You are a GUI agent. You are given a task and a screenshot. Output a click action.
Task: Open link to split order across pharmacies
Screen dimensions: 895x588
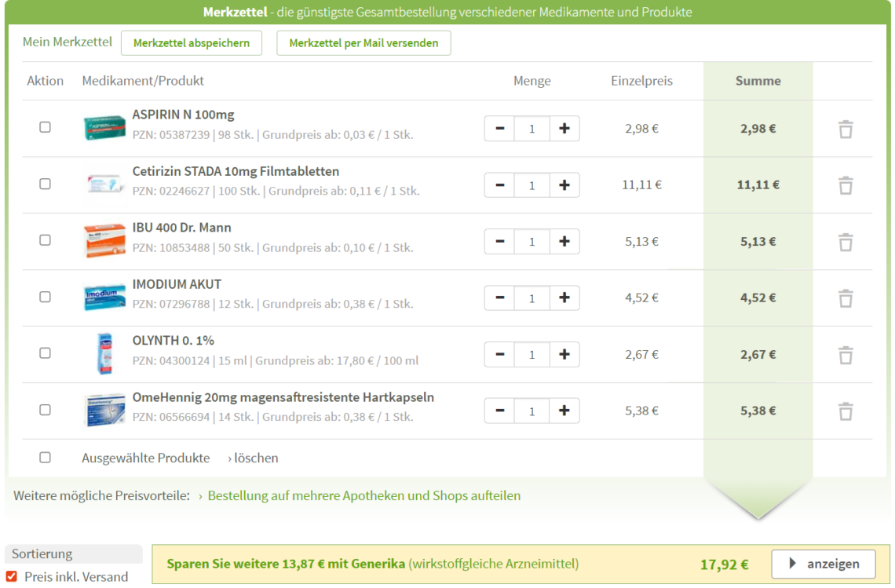[x=363, y=496]
